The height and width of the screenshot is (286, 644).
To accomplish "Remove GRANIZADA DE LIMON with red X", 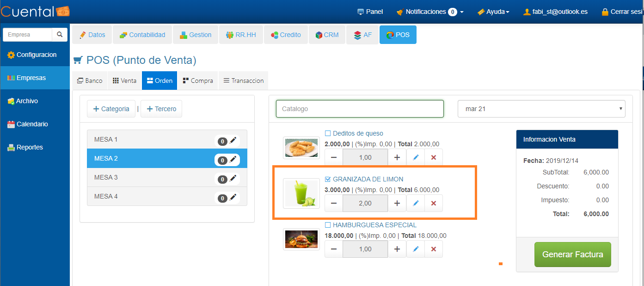I will tap(434, 203).
